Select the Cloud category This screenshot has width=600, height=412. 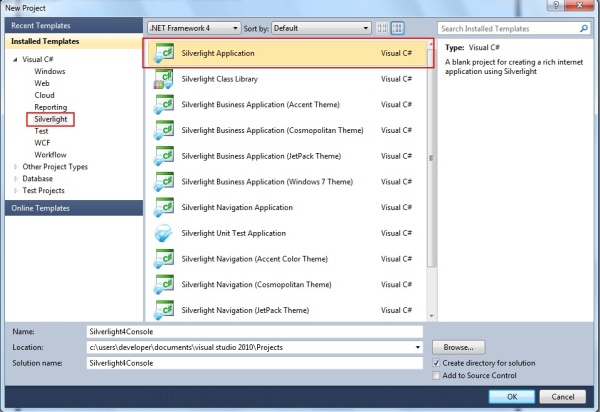tap(44, 95)
